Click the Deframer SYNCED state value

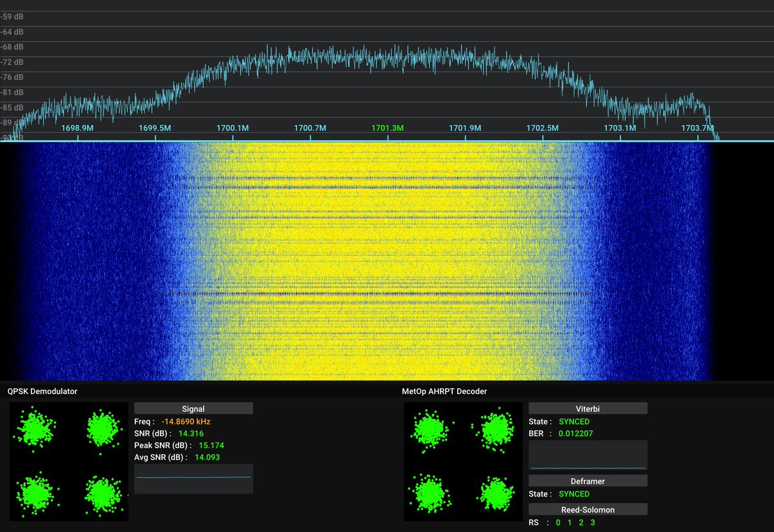click(x=574, y=494)
